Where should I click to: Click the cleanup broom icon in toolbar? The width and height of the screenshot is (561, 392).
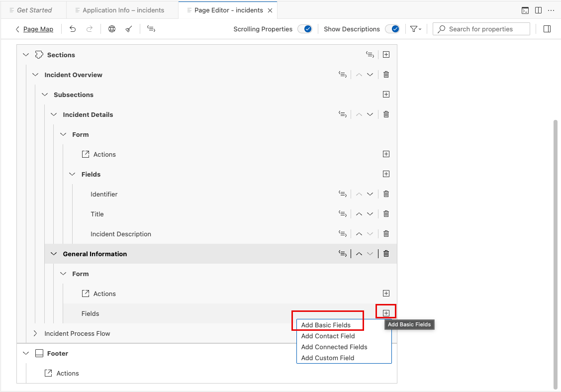pos(129,29)
